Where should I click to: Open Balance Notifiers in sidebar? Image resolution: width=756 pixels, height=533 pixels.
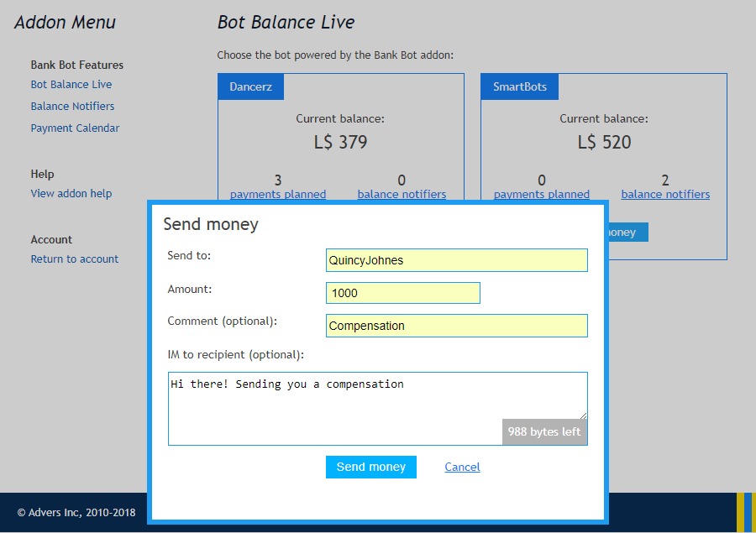tap(72, 106)
